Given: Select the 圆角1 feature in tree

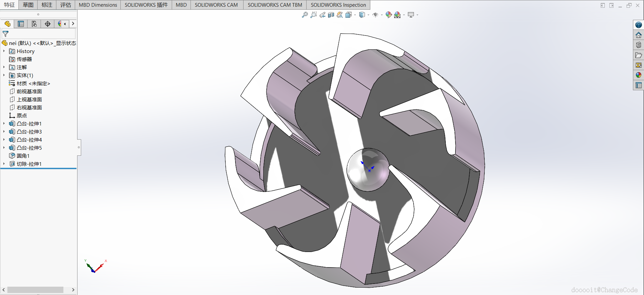Looking at the screenshot, I should pos(23,156).
